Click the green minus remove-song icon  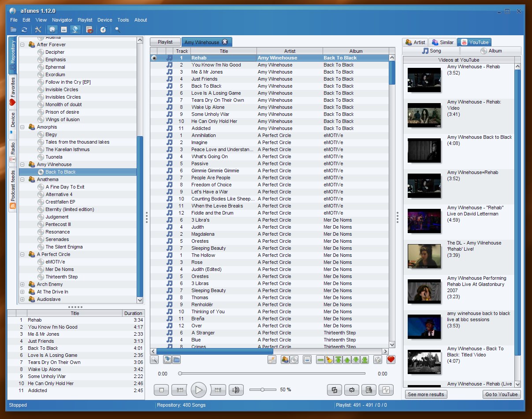pos(320,360)
